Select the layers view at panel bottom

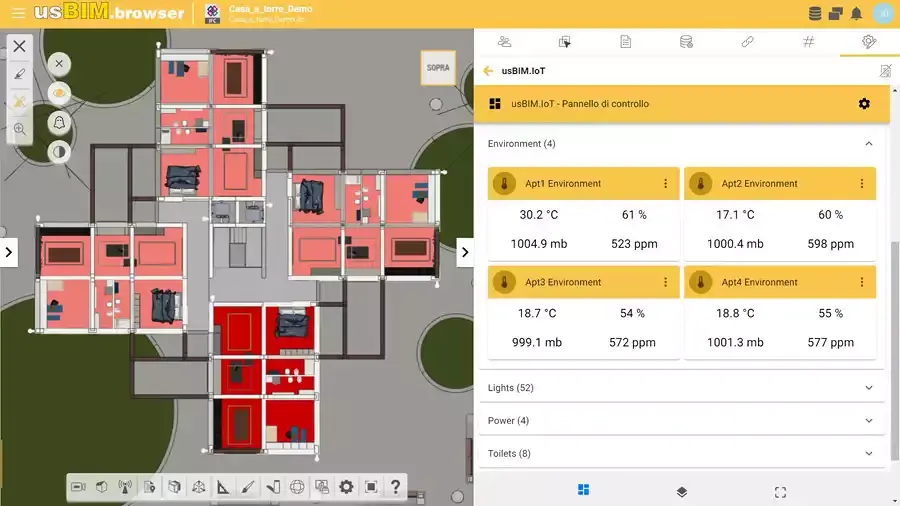click(x=681, y=492)
